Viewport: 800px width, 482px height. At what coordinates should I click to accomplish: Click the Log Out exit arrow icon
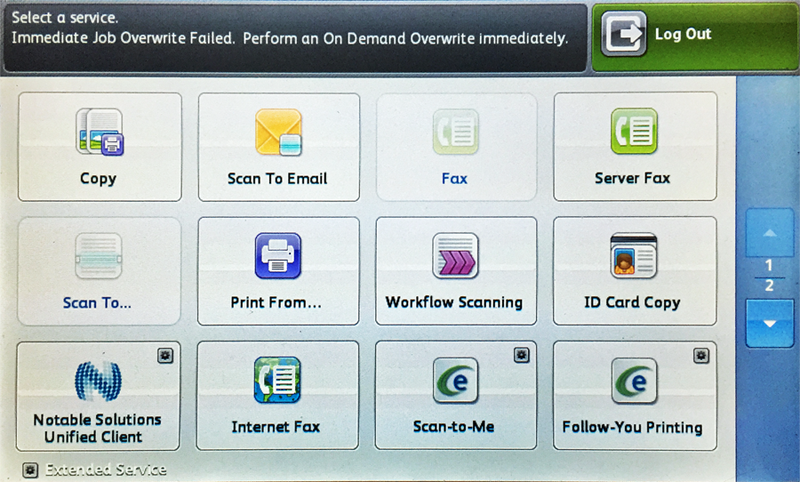tap(624, 35)
